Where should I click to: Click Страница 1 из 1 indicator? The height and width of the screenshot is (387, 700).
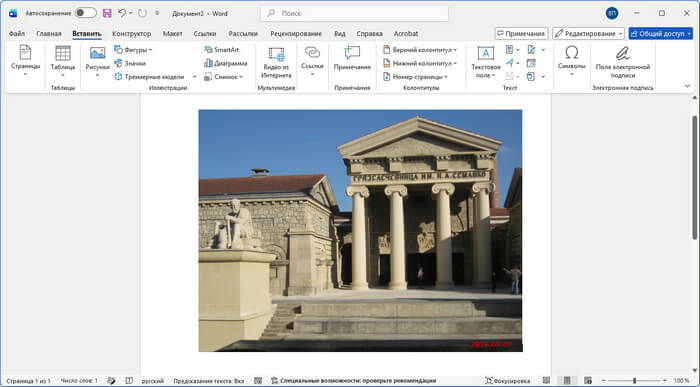[28, 381]
